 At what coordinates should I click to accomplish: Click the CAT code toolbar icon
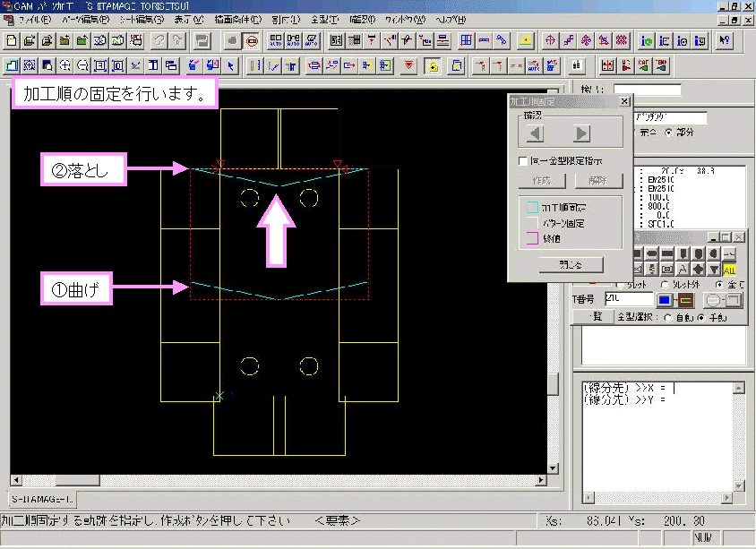643,65
